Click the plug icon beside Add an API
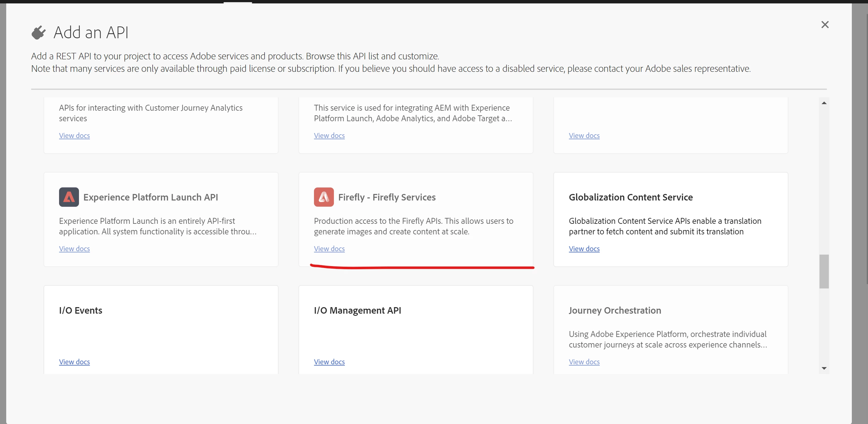This screenshot has height=424, width=868. point(39,33)
